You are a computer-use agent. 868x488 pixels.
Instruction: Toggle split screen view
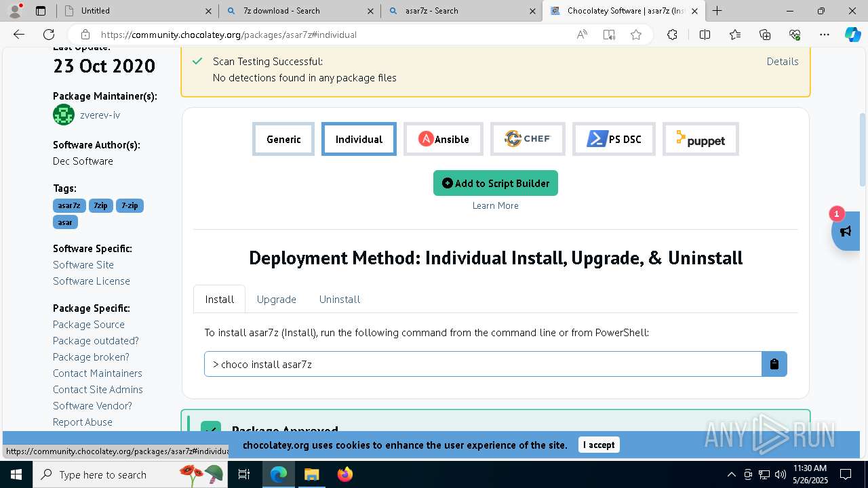[705, 35]
